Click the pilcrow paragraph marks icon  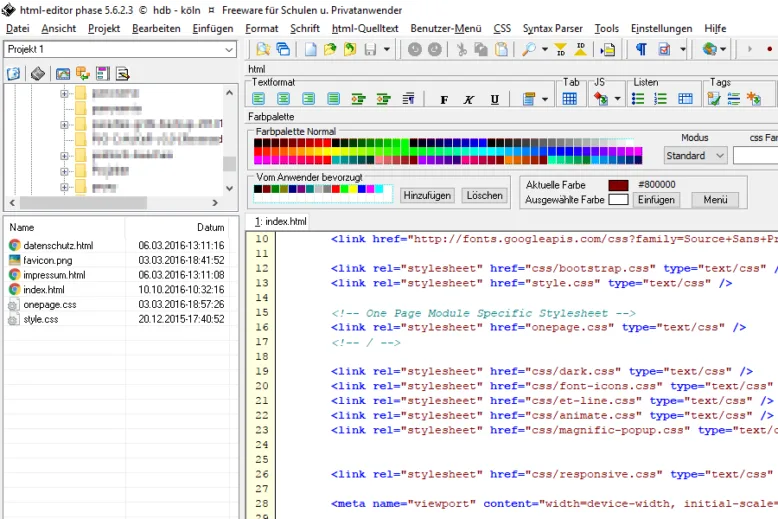tap(641, 49)
